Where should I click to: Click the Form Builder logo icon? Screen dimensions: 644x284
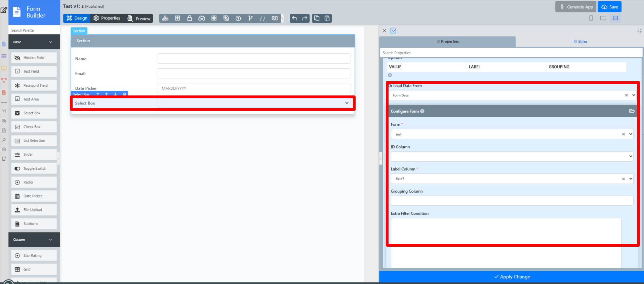17,12
